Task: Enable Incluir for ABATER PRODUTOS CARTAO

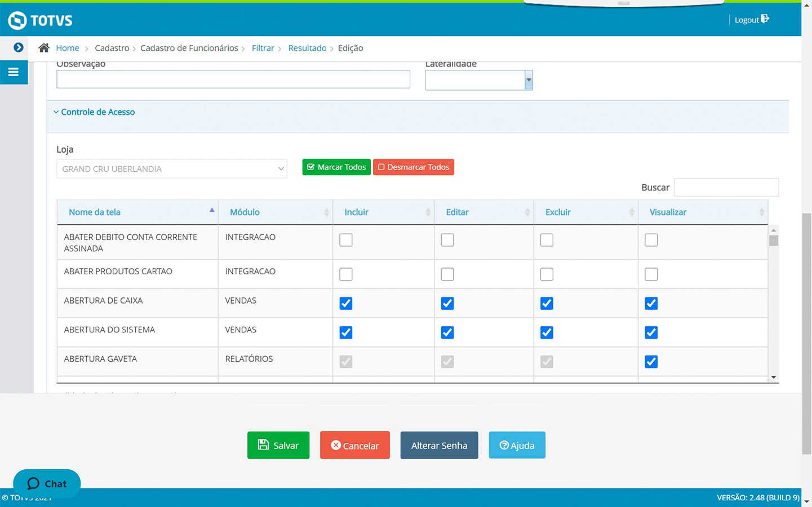Action: tap(346, 274)
